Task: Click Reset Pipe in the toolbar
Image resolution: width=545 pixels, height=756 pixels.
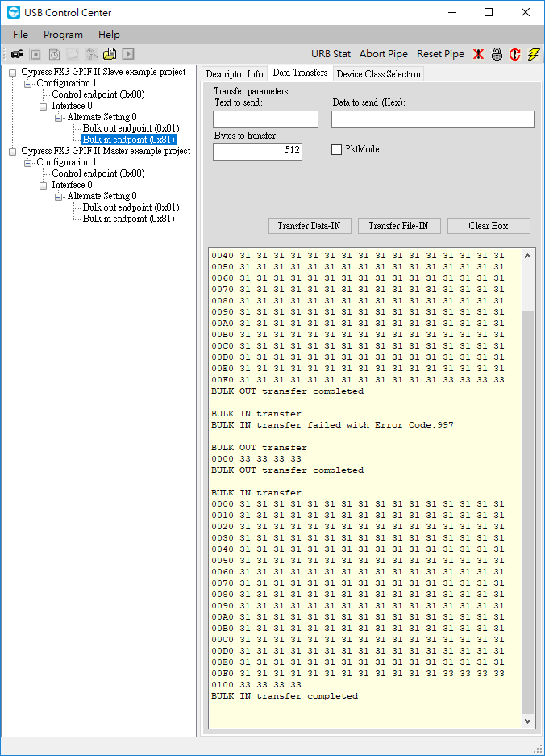Action: tap(440, 54)
